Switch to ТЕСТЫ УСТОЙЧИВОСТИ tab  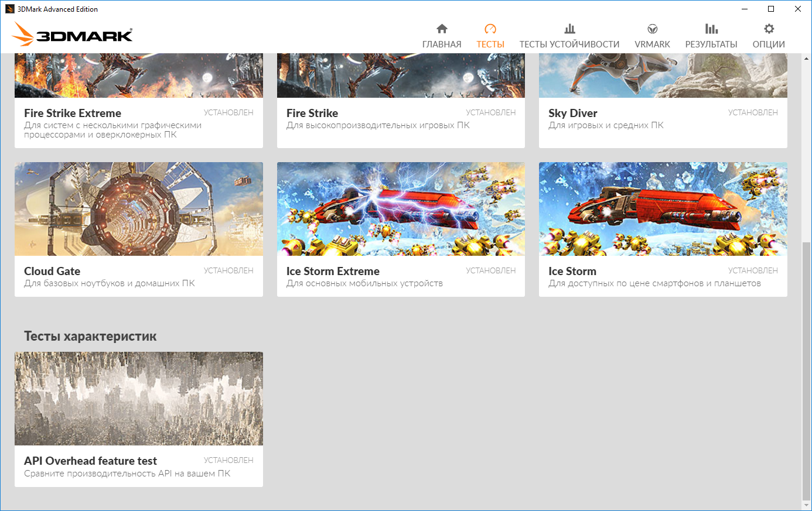pos(569,44)
